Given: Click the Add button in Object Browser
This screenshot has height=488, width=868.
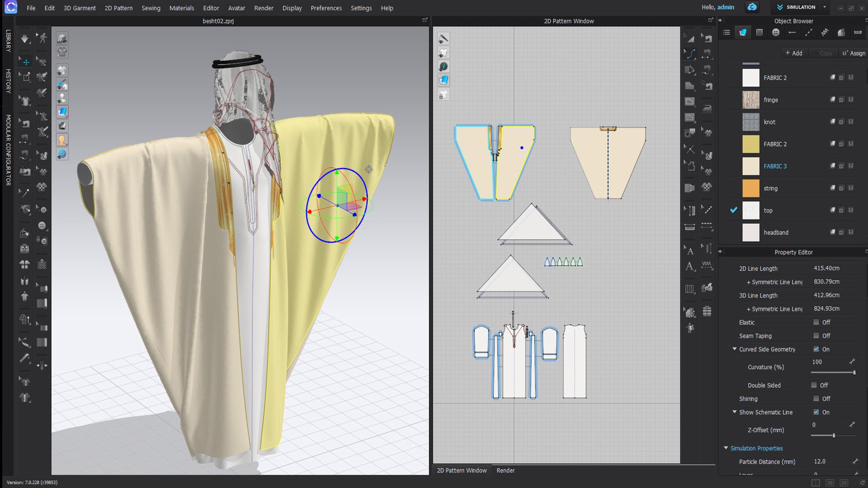Looking at the screenshot, I should pos(794,53).
